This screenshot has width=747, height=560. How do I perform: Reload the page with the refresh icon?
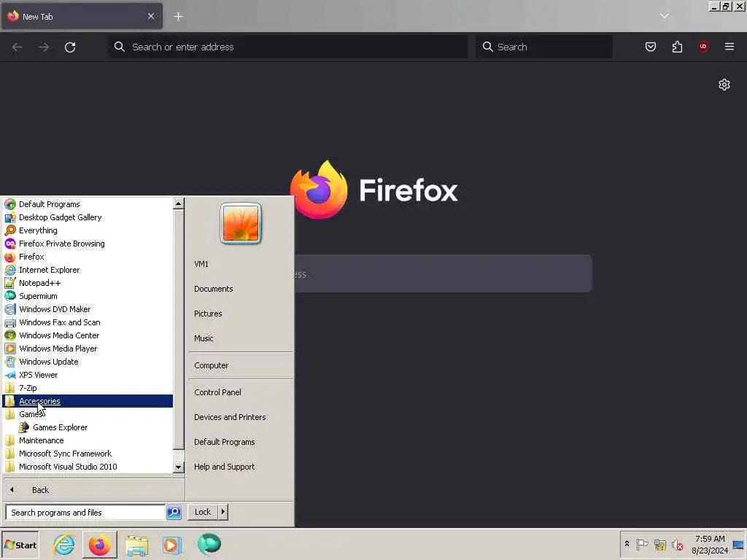point(70,47)
